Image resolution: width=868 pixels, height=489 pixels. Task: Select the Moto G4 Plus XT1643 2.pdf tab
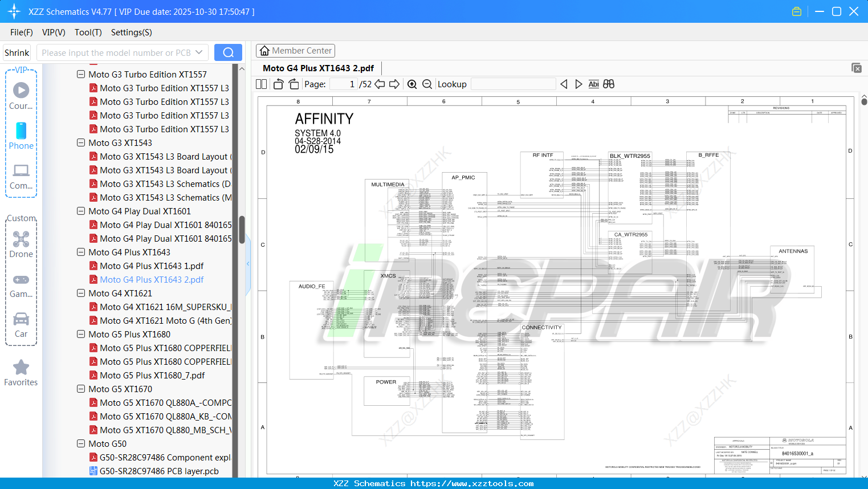pos(318,68)
